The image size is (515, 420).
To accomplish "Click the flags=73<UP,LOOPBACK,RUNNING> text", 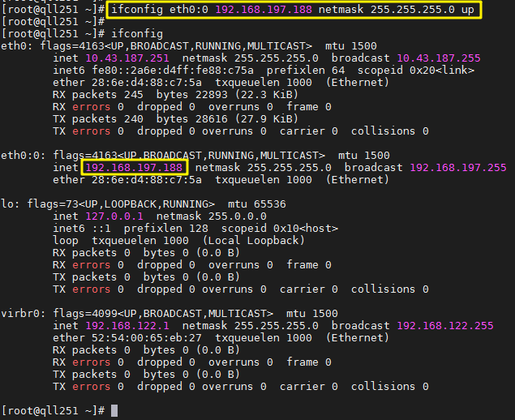I will (x=121, y=204).
